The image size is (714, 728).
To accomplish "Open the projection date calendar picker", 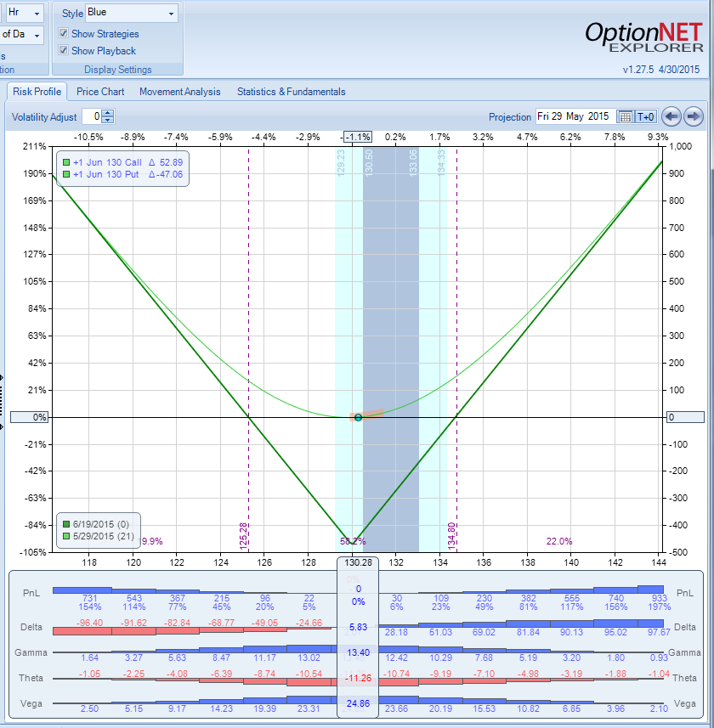I will click(x=626, y=116).
